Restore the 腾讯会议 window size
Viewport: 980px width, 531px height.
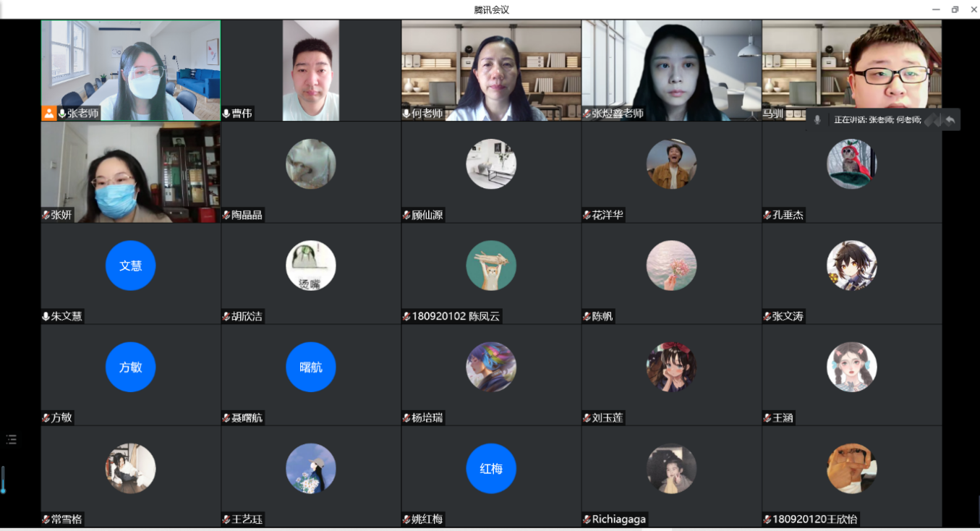[x=955, y=9]
